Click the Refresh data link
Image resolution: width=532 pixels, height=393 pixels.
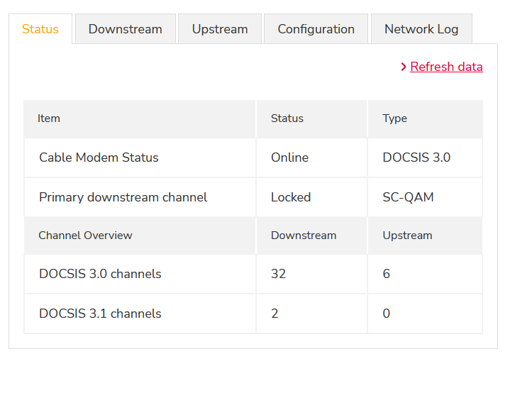click(446, 67)
